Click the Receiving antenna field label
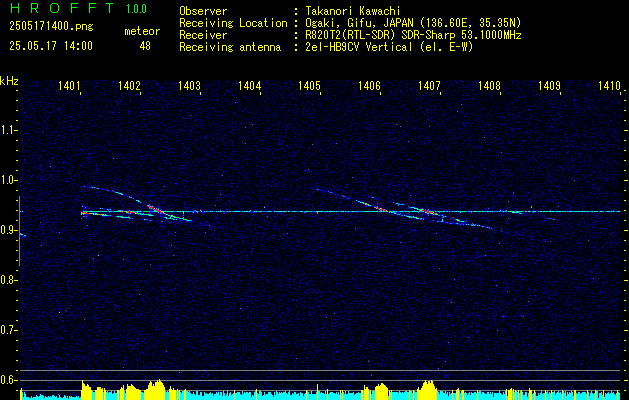This screenshot has height=400, width=629. coord(230,47)
